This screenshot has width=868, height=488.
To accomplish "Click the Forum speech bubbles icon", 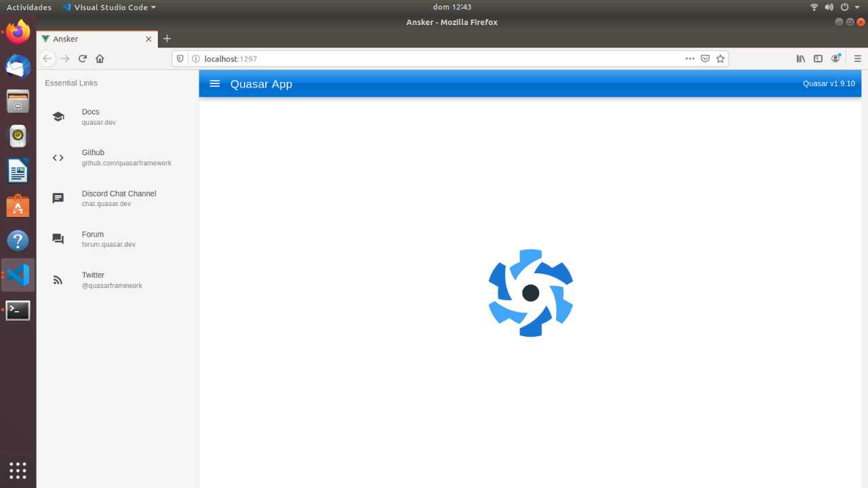I will [58, 239].
